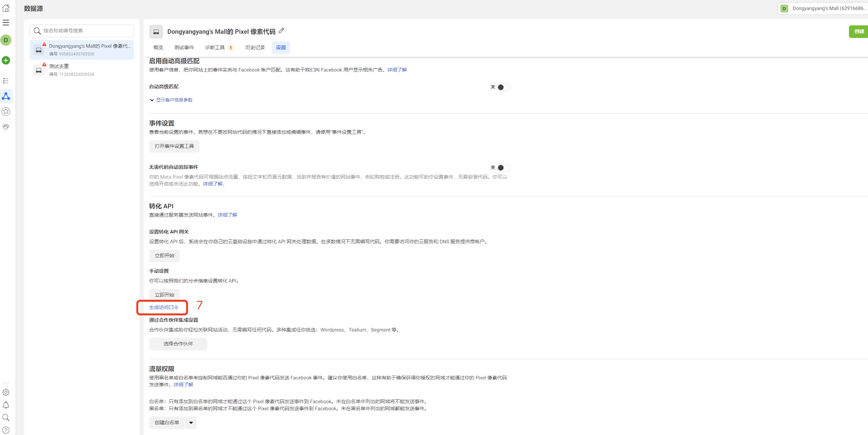Click 立即开始 under 设置转化 API 网关
Image resolution: width=868 pixels, height=435 pixels.
[164, 256]
